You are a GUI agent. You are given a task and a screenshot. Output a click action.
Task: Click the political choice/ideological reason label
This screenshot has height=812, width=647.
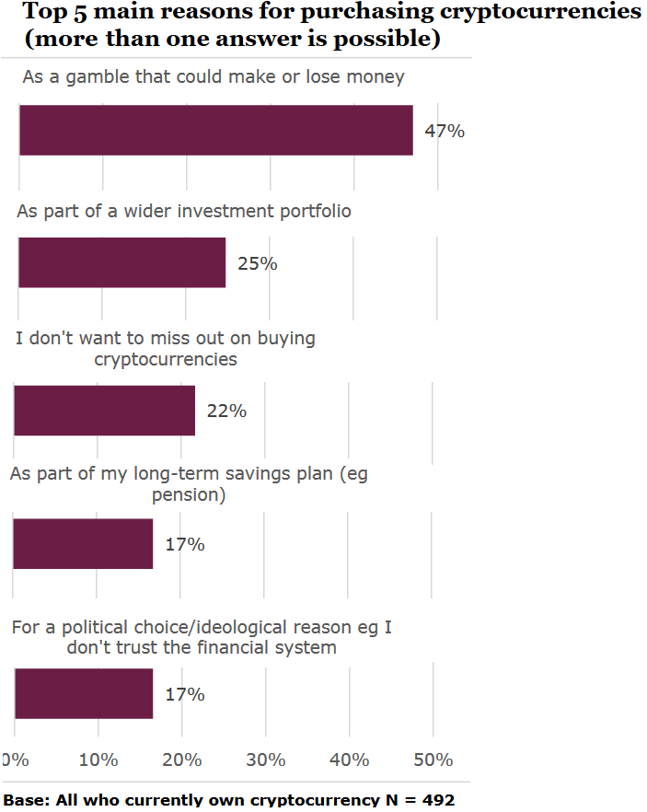coord(202,637)
